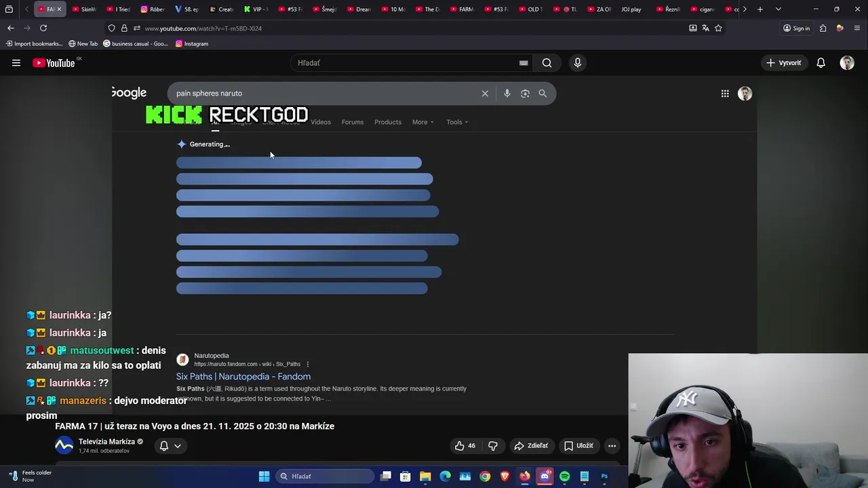Viewport: 868px width, 488px height.
Task: Switch to the VIP Kick tab
Action: click(256, 9)
